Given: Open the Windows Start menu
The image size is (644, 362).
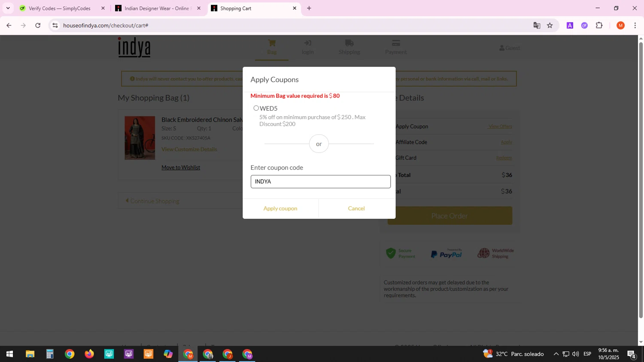Looking at the screenshot, I should pyautogui.click(x=9, y=354).
